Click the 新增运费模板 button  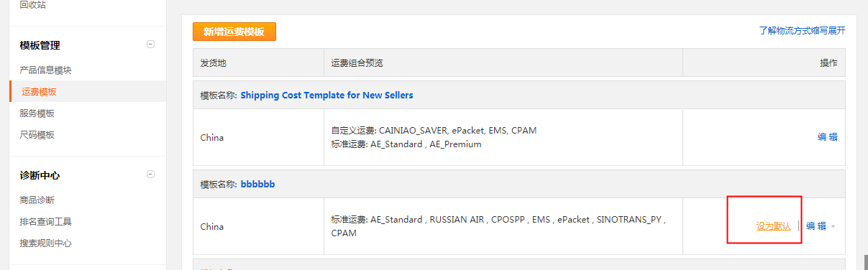tap(234, 32)
